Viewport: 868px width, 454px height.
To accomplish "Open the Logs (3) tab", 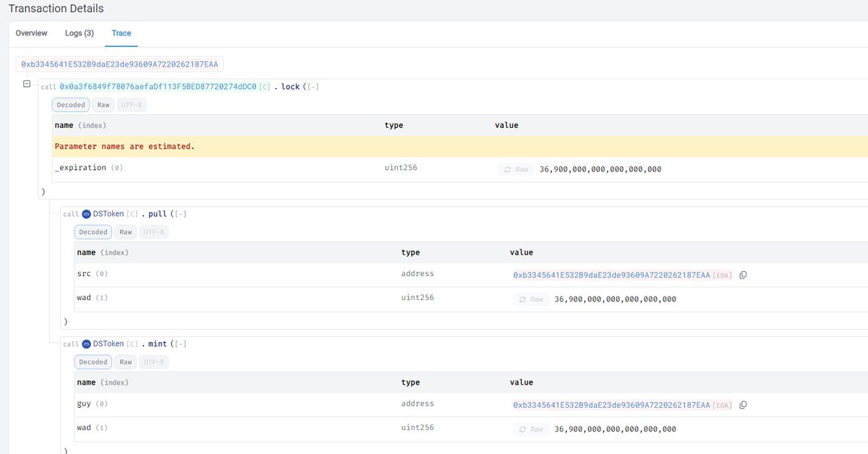I will (80, 33).
